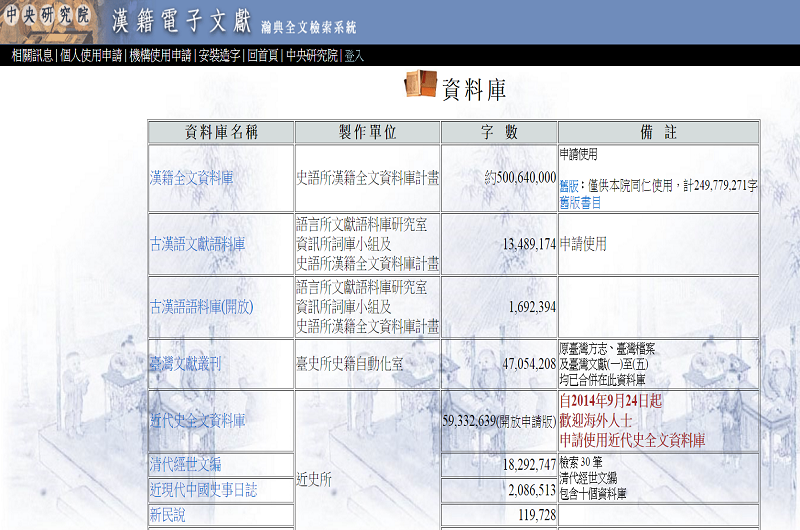Open the 漢籍全文資料庫 database link
The width and height of the screenshot is (800, 530).
coord(191,178)
